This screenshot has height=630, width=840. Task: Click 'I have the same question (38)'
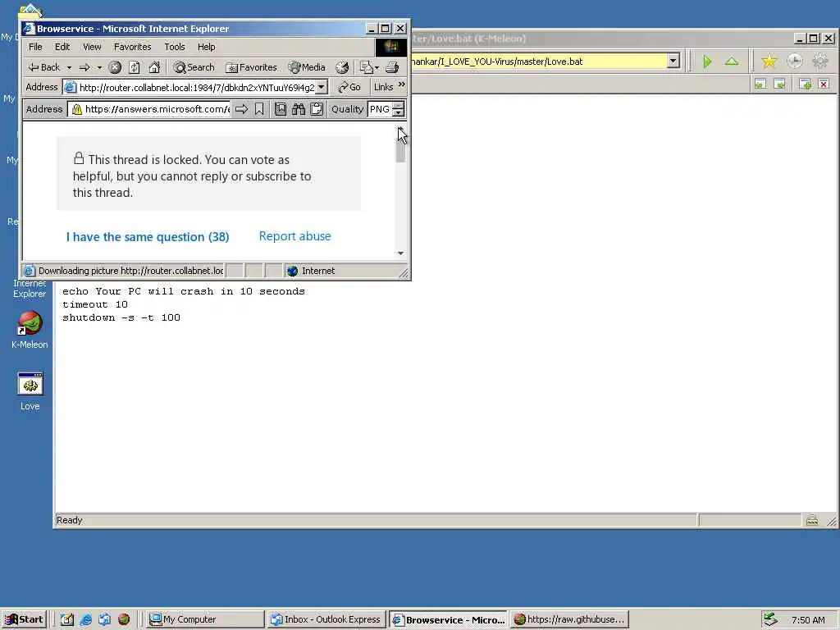coord(148,237)
